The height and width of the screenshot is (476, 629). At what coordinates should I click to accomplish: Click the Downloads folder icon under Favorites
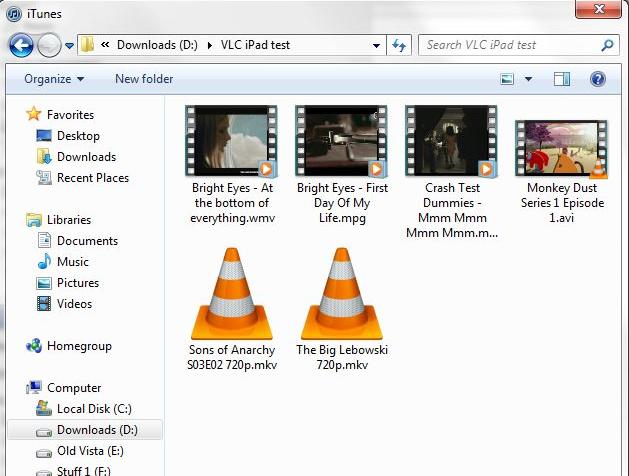point(44,156)
